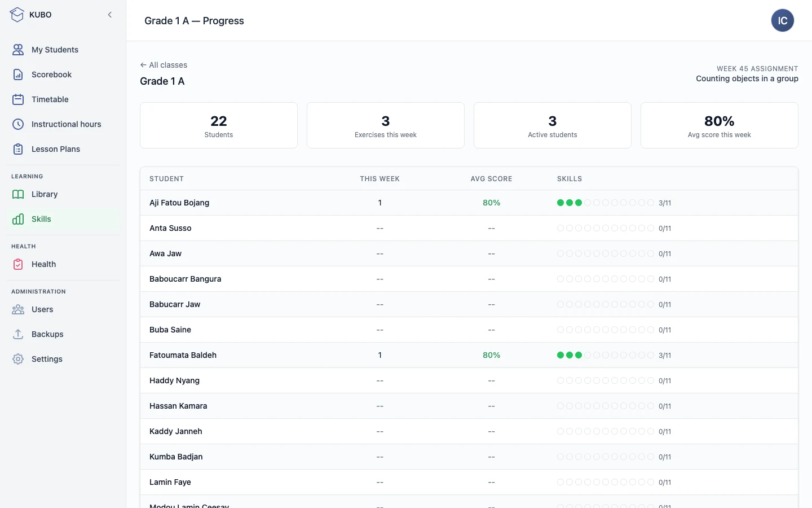Open the Health clipboard icon
This screenshot has width=812, height=508.
coord(18,264)
